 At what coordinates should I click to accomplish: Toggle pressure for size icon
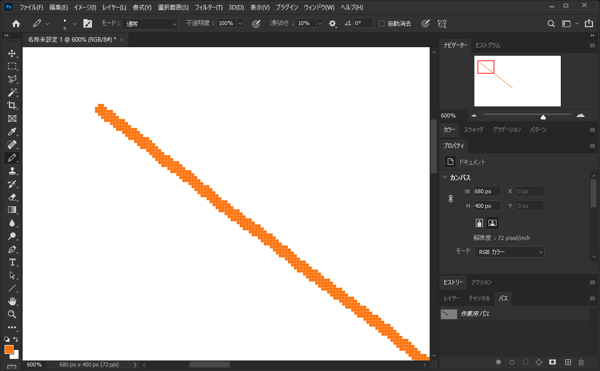[x=425, y=24]
